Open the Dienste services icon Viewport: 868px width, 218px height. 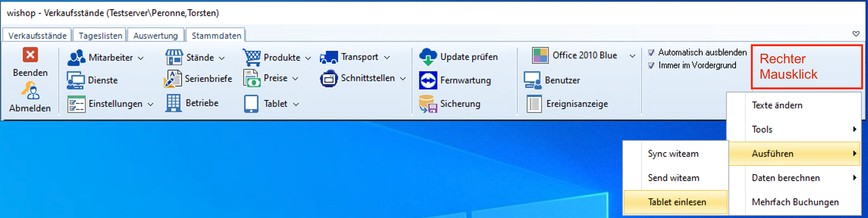point(76,80)
